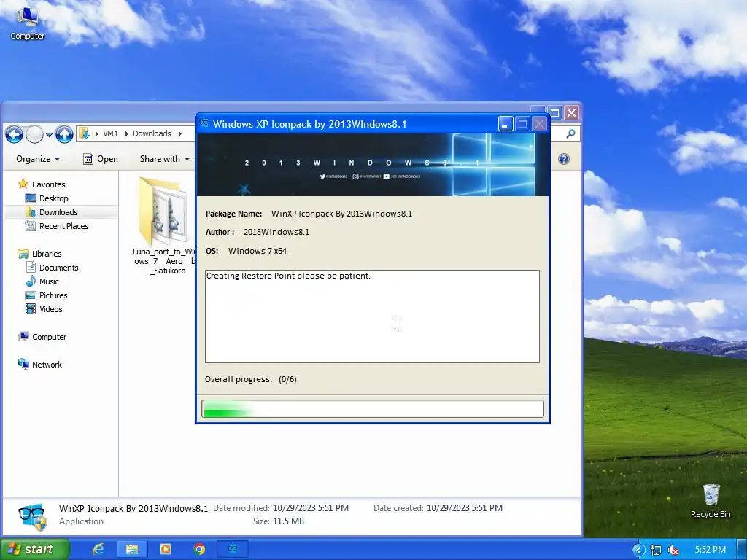
Task: Open recent pages dropdown arrow in Explorer
Action: click(x=49, y=135)
